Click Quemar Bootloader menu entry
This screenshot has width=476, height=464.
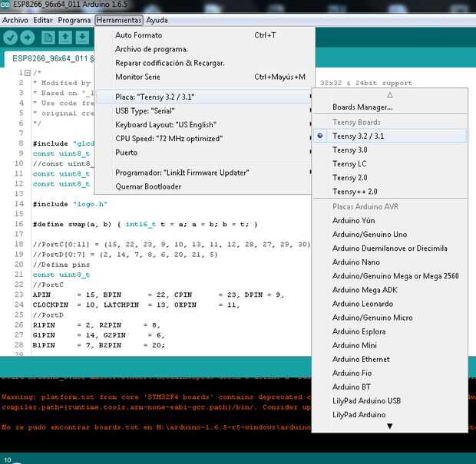tap(203, 186)
